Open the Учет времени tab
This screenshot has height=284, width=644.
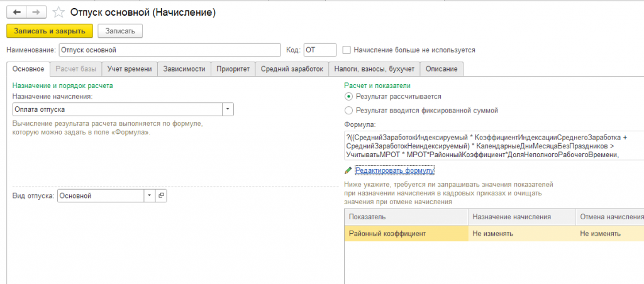(130, 69)
